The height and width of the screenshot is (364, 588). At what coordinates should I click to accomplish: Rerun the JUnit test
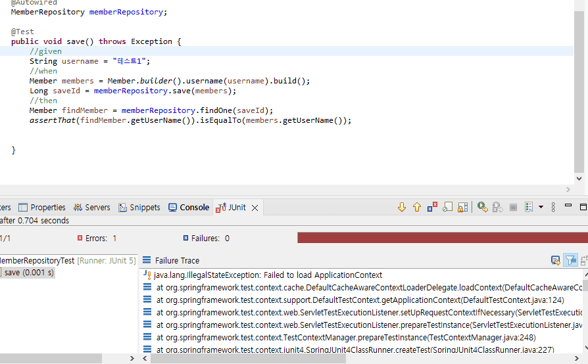[482, 207]
